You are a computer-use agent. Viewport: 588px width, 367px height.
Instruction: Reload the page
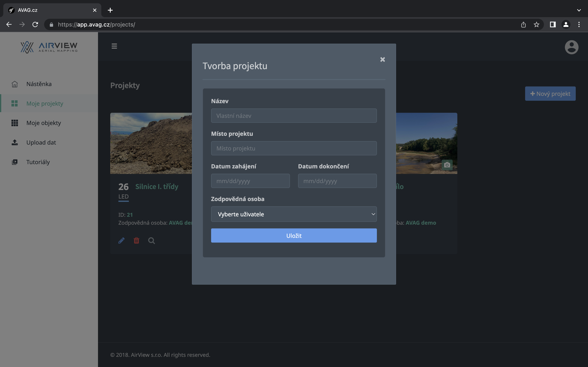pyautogui.click(x=35, y=24)
